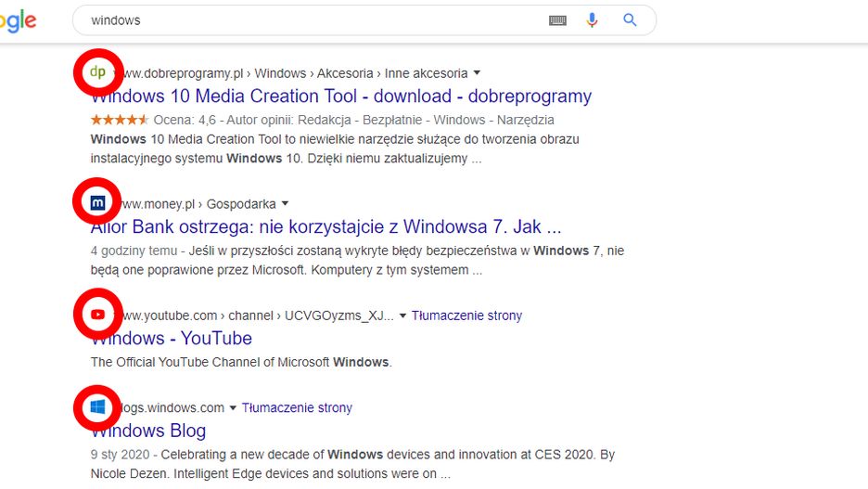Start voice search with the microphone icon
The image size is (868, 489).
pyautogui.click(x=593, y=20)
